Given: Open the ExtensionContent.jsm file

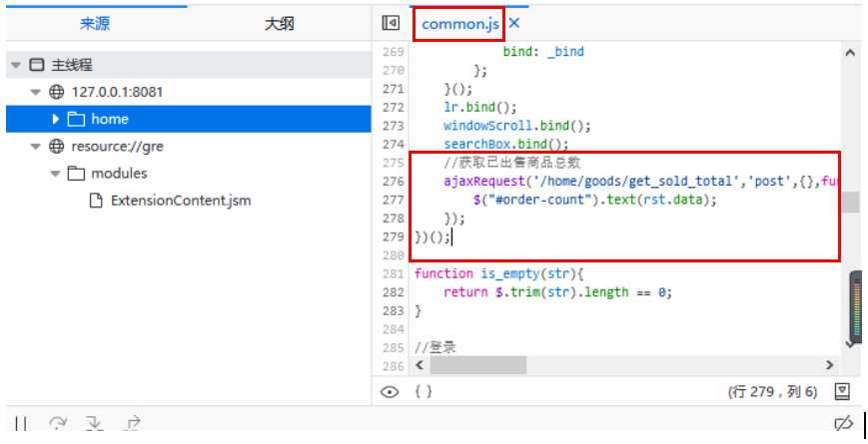Looking at the screenshot, I should [x=181, y=201].
